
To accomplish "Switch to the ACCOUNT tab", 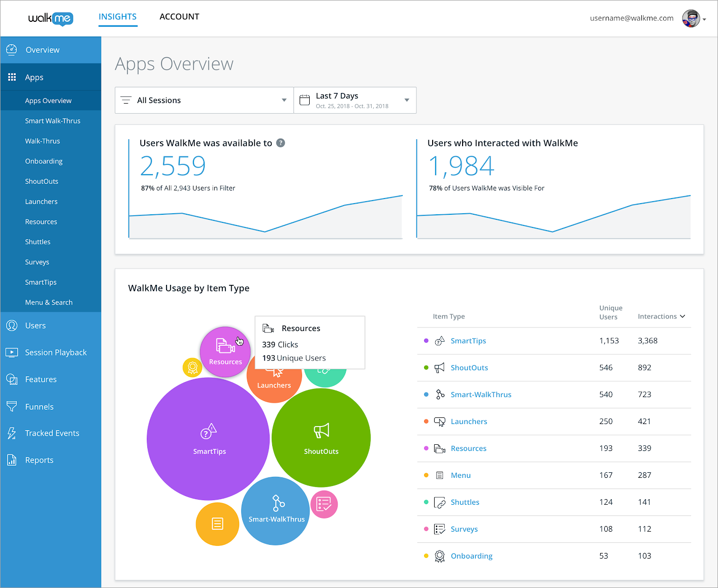I will coord(179,17).
